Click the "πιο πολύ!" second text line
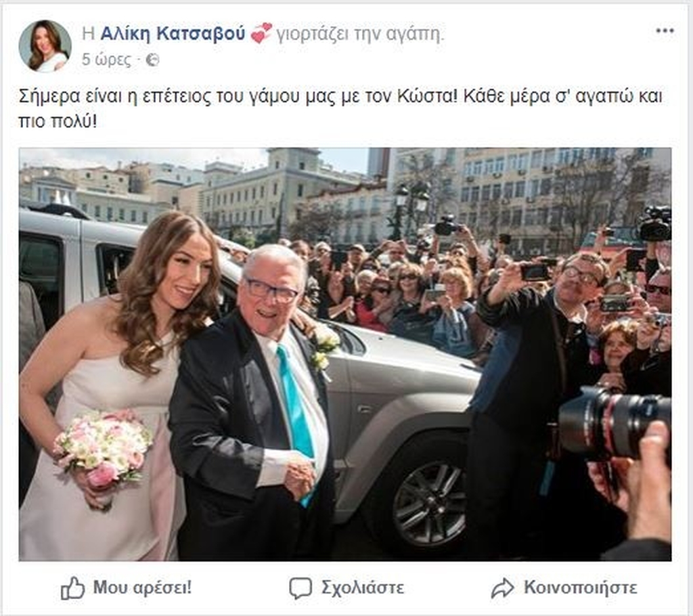This screenshot has width=693, height=616. [58, 120]
